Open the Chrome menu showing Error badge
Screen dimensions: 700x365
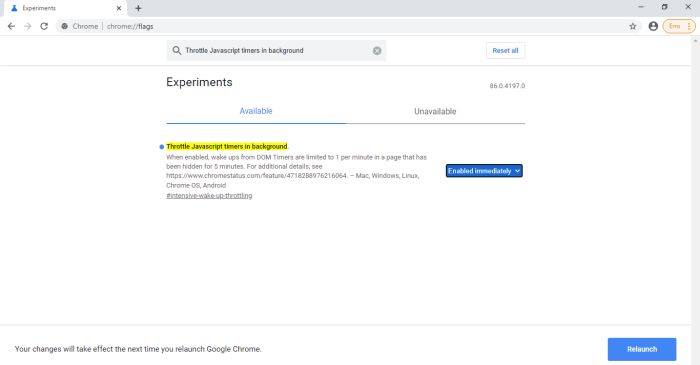[x=679, y=26]
